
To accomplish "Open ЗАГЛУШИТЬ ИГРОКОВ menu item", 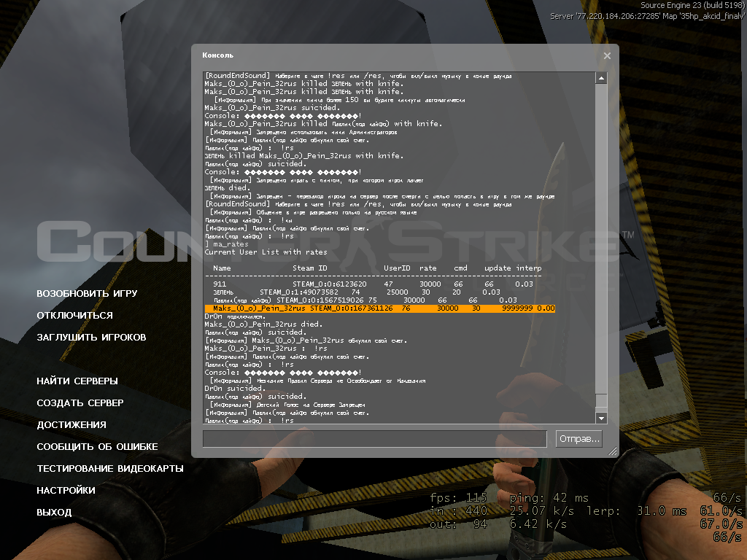I will 91,337.
